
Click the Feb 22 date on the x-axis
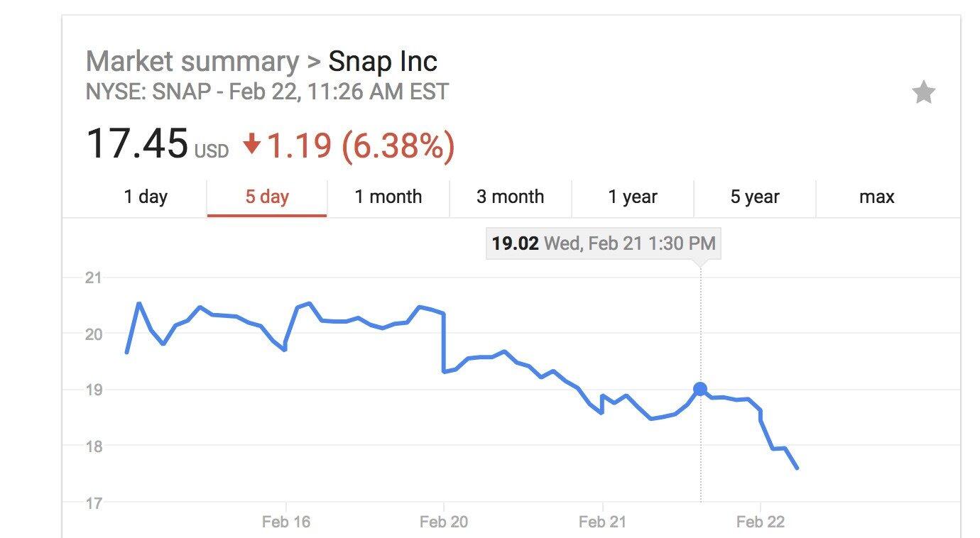click(761, 522)
